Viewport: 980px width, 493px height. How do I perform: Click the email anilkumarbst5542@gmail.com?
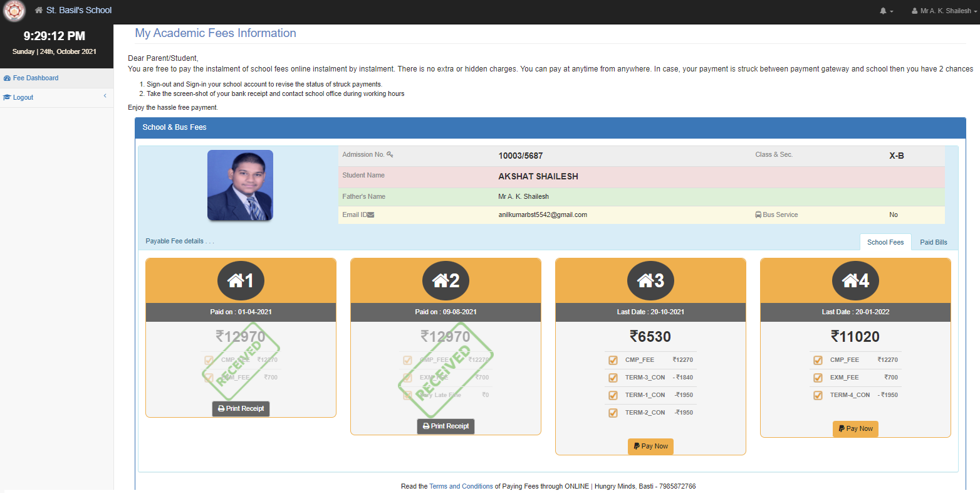[x=543, y=215]
